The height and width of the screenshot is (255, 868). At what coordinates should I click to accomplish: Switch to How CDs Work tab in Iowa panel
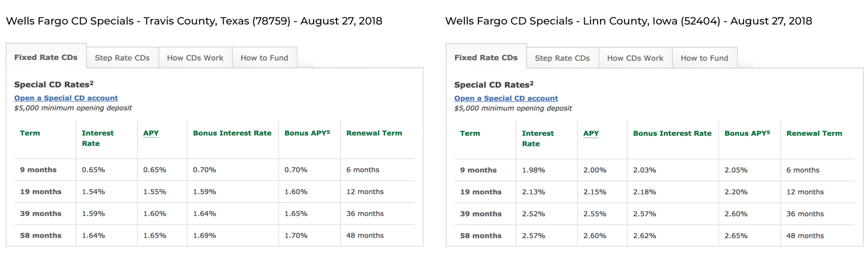635,58
